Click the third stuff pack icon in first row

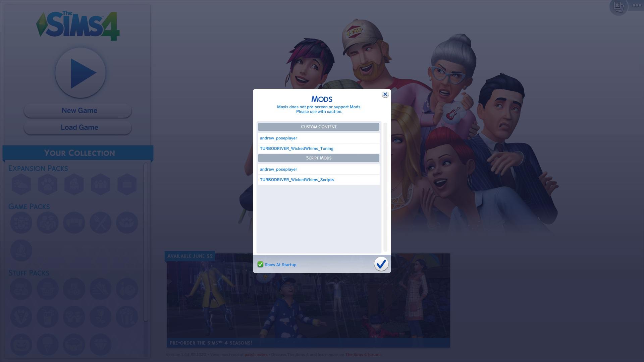pyautogui.click(x=74, y=289)
